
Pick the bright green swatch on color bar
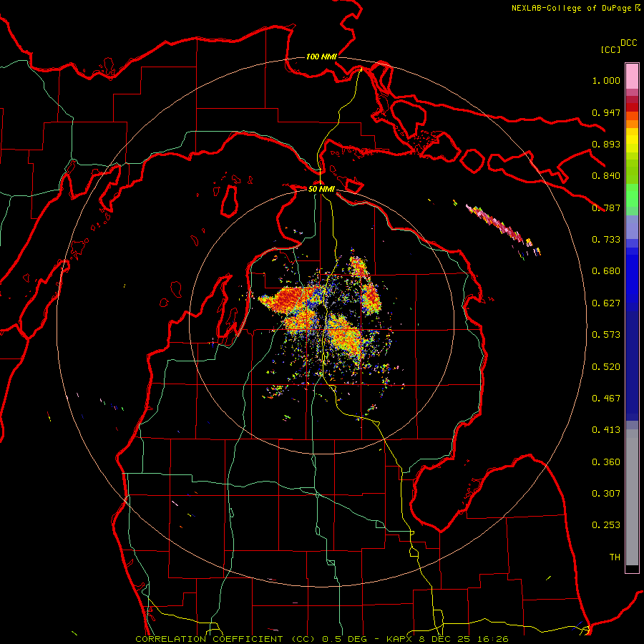(632, 195)
